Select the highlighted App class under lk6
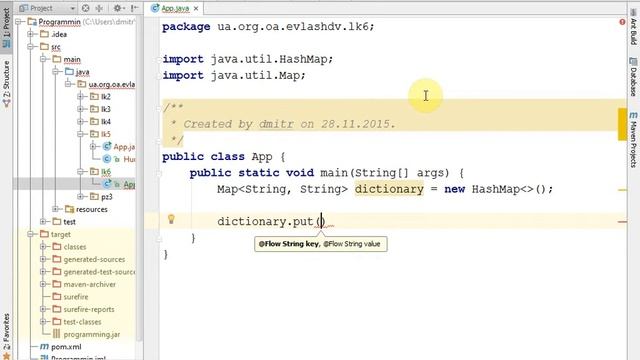 coord(129,184)
